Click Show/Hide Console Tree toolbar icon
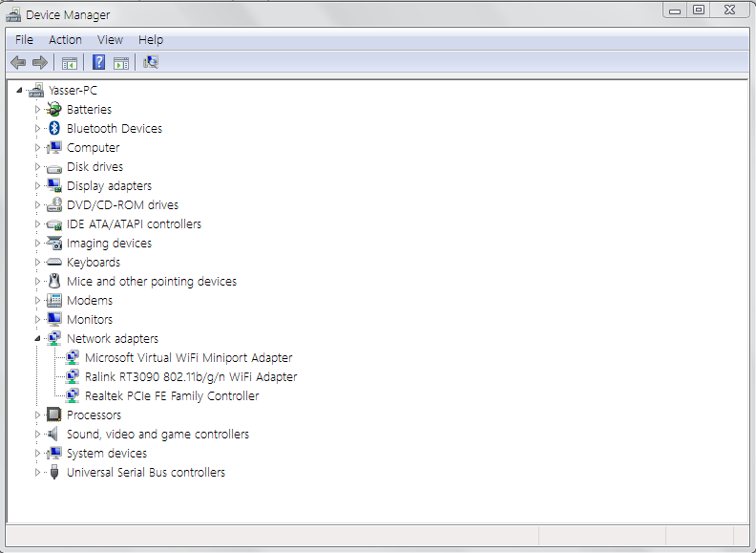Image resolution: width=756 pixels, height=553 pixels. click(70, 63)
